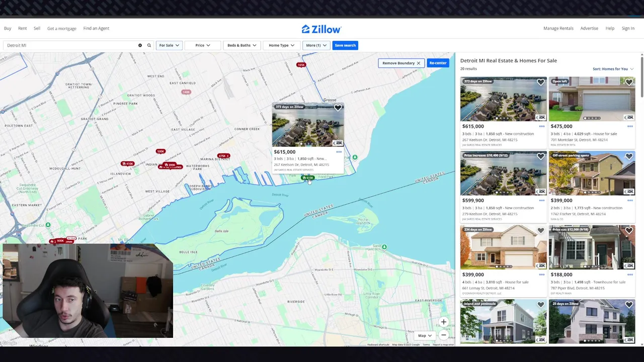Open the map popup listing photo
Screen dimensions: 644x362
308,125
